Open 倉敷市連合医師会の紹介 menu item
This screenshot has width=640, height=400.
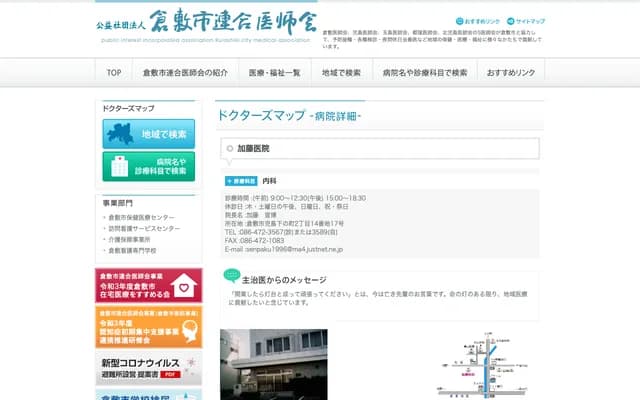tap(185, 73)
